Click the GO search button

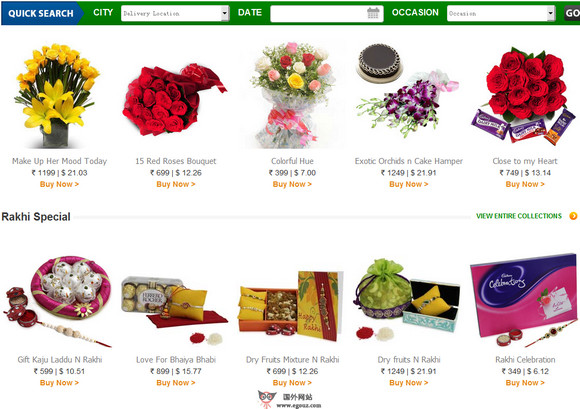pyautogui.click(x=572, y=13)
